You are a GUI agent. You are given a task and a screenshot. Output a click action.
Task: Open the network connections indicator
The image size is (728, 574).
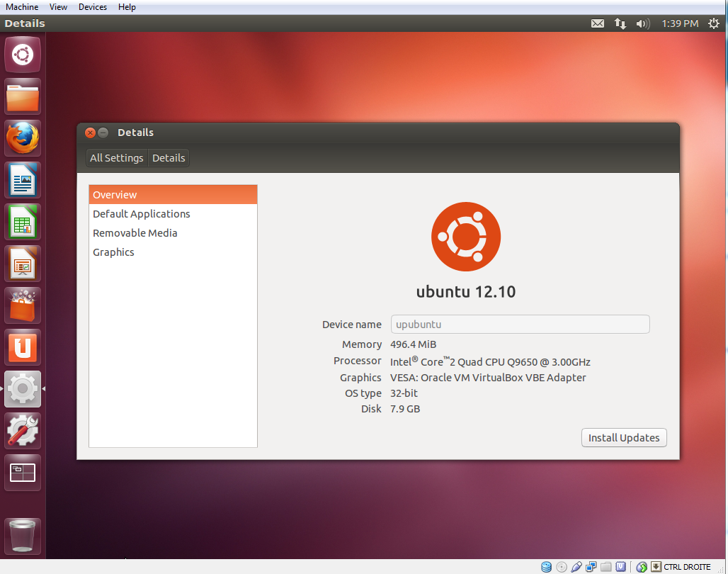point(620,23)
